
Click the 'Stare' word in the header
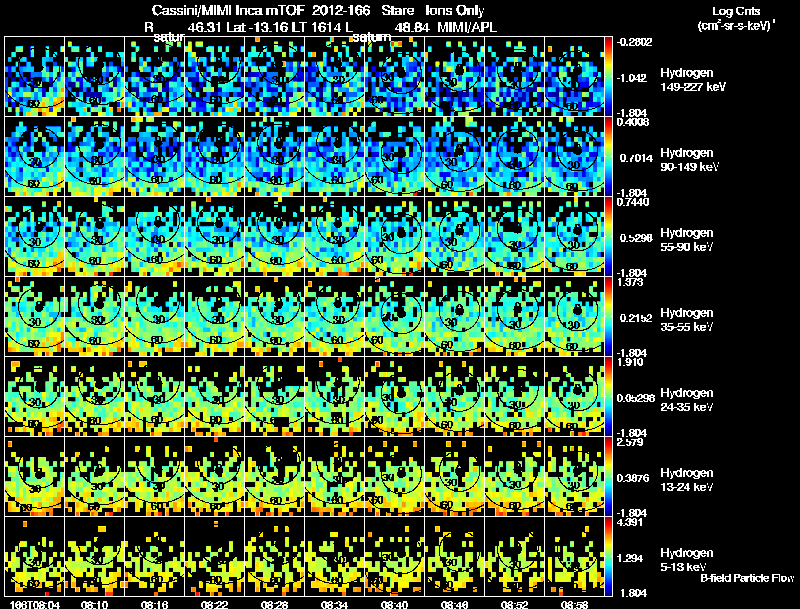click(398, 10)
